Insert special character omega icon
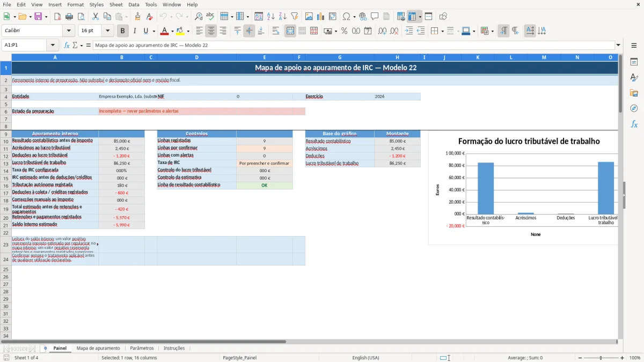Screen dimensions: 644x362 [x=346, y=17]
